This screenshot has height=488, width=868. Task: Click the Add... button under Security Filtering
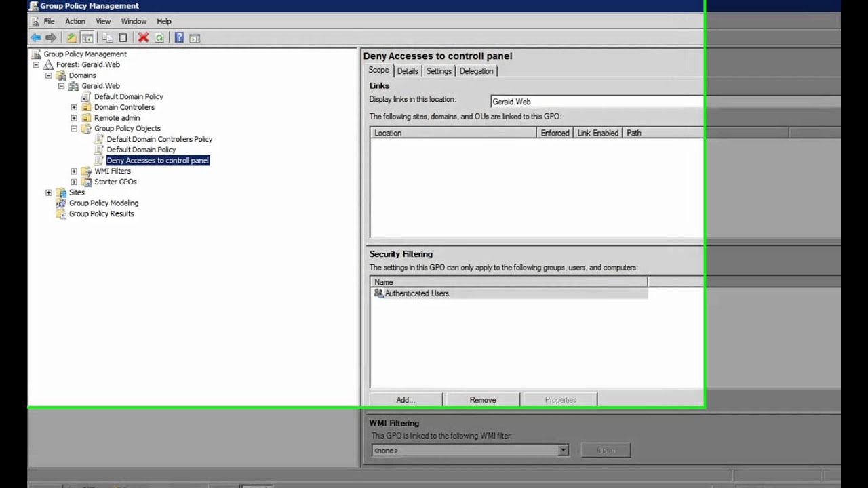click(406, 400)
